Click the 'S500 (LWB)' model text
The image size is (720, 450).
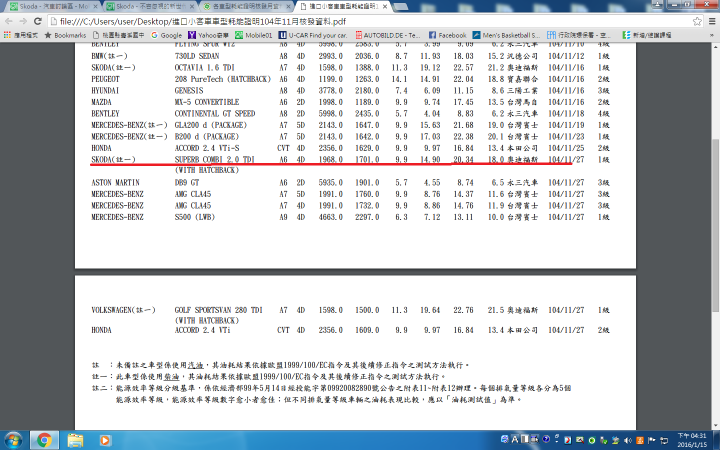[x=194, y=217]
